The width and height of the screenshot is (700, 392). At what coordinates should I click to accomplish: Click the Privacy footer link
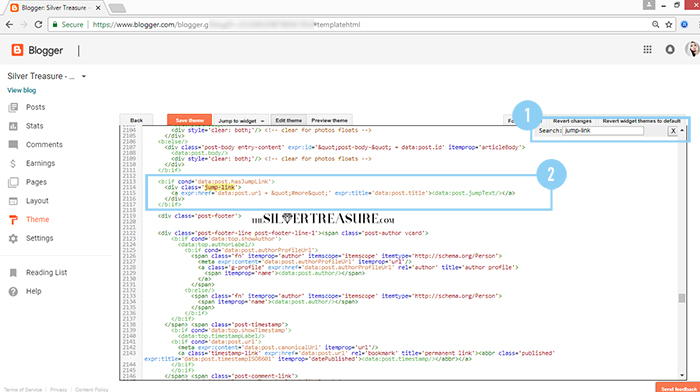[x=58, y=389]
